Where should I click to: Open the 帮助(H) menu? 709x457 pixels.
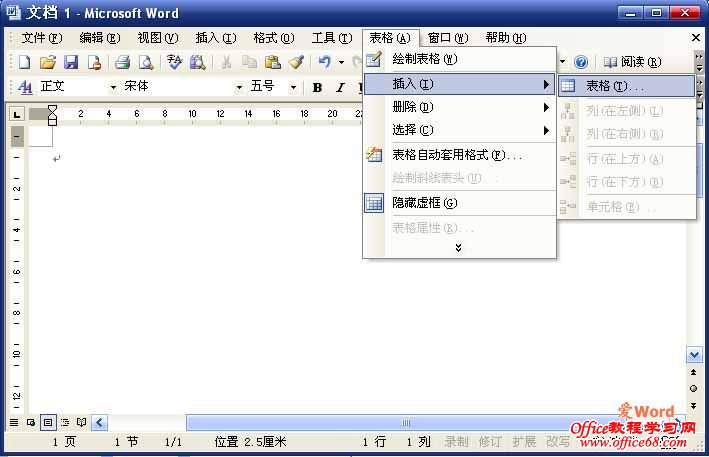[506, 38]
